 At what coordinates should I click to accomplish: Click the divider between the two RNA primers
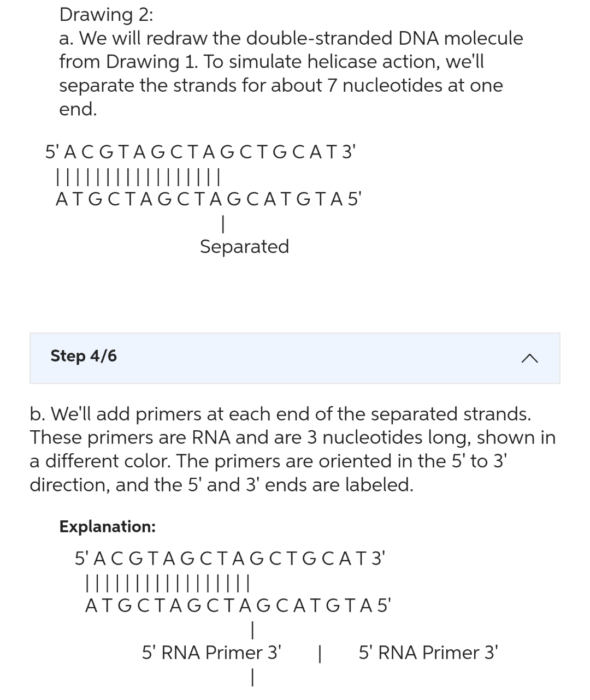point(319,652)
